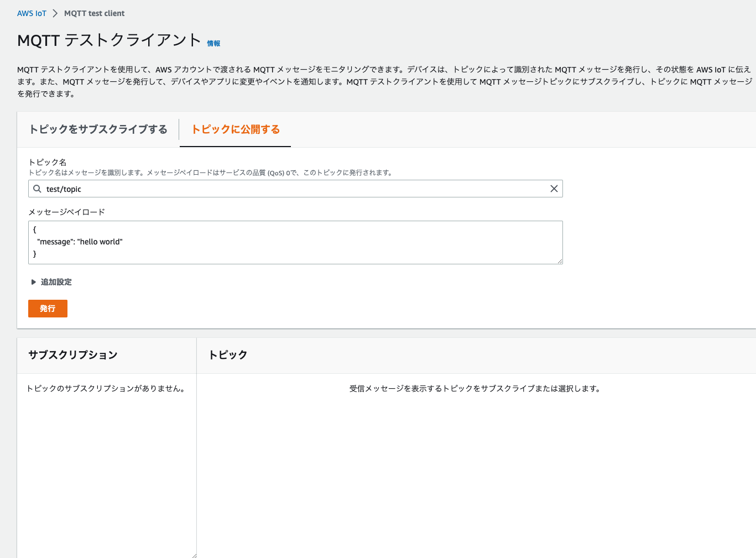The image size is (756, 558).
Task: Click the MQTT test client breadcrumb entry
Action: 94,13
